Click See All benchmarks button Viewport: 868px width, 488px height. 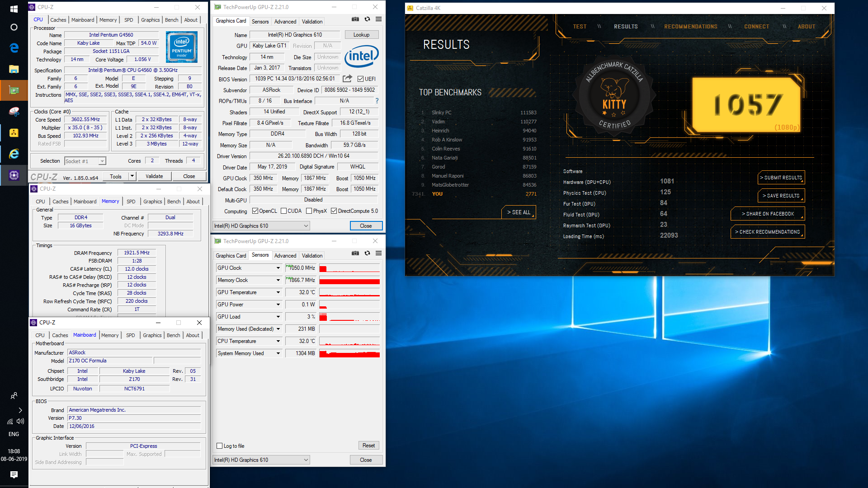click(519, 212)
